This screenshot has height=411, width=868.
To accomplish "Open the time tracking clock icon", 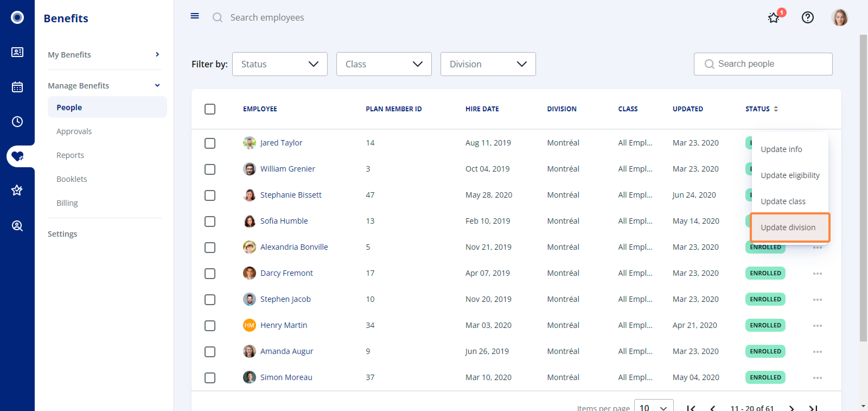I will (x=17, y=121).
